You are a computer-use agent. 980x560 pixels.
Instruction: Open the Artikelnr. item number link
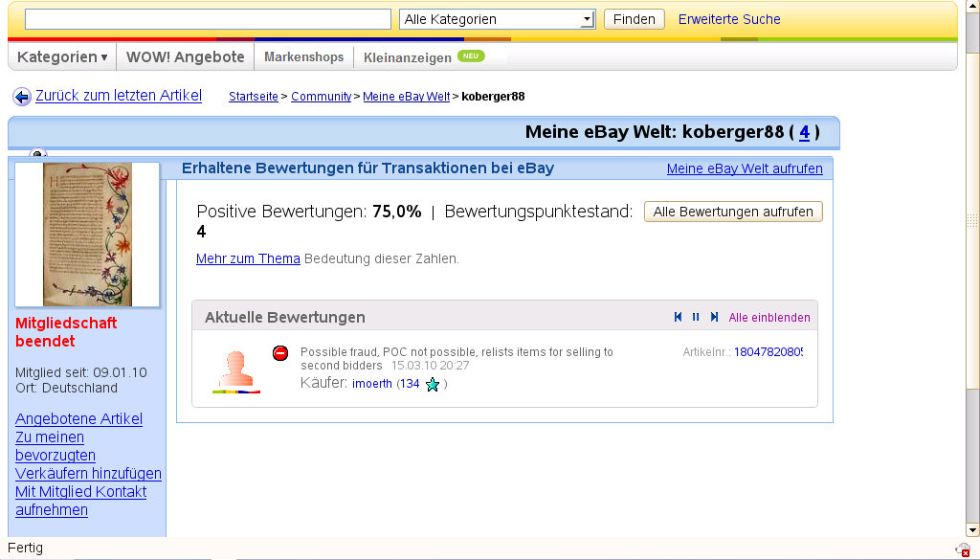point(768,352)
